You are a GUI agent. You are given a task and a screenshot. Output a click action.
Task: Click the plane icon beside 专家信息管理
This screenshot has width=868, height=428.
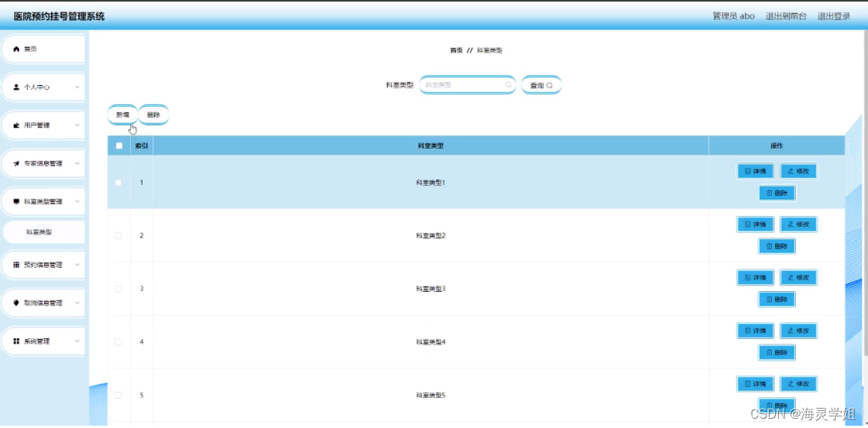point(16,163)
